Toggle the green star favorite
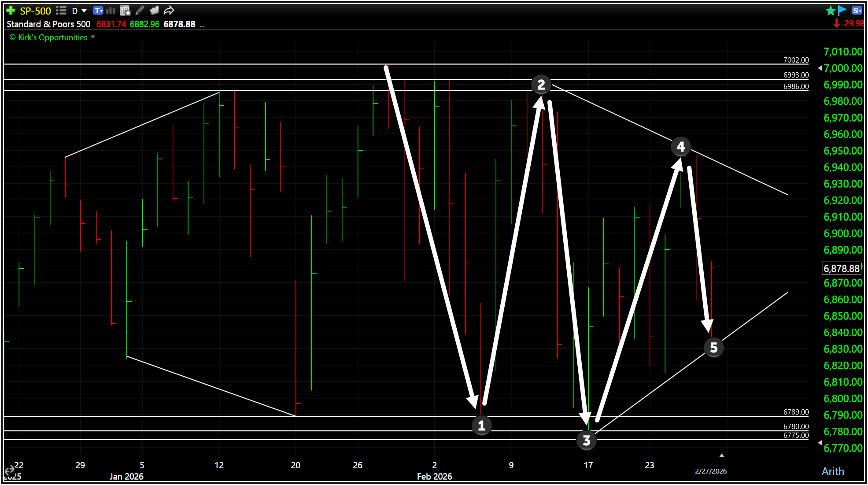The image size is (868, 485). pyautogui.click(x=831, y=11)
